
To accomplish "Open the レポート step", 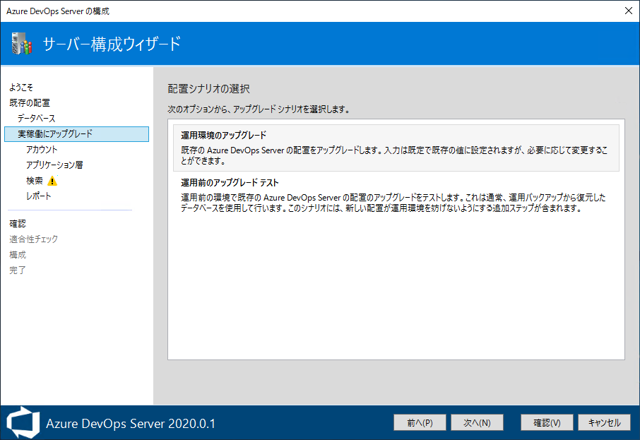I will pyautogui.click(x=38, y=196).
